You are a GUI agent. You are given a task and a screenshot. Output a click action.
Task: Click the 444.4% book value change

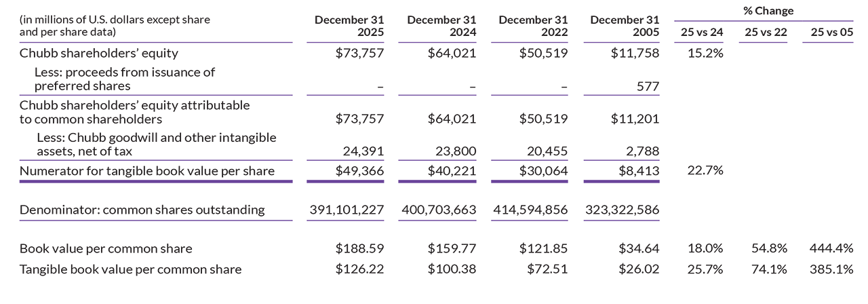831,248
